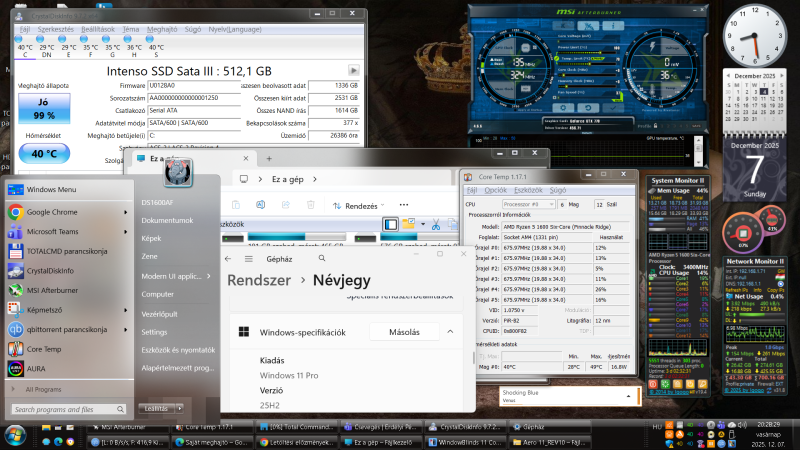Click the scissors cut icon in Explorer

(x=436, y=224)
